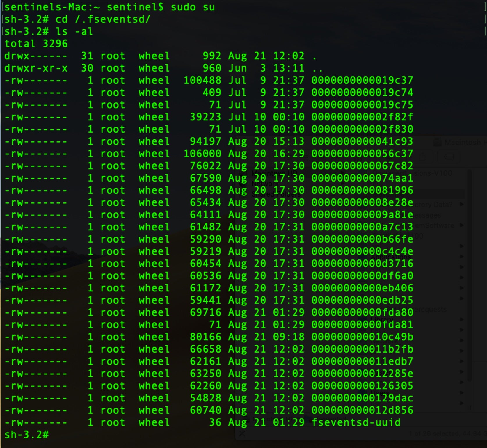Click the file size 80166
Viewport: 487px width, 448px height.
(205, 337)
